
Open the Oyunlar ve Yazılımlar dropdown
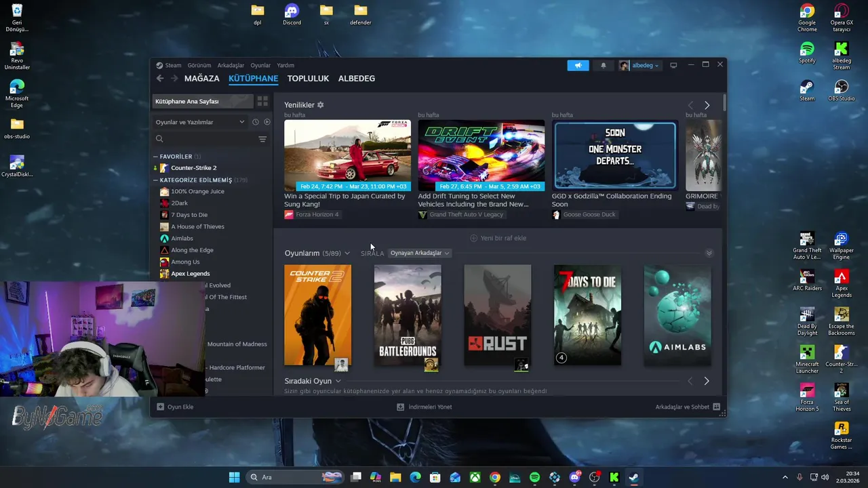200,122
